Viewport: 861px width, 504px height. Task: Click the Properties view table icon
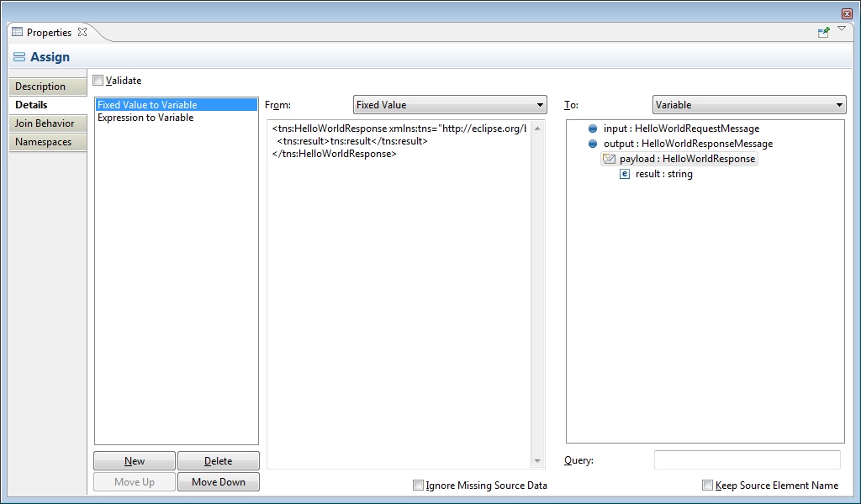click(x=17, y=32)
